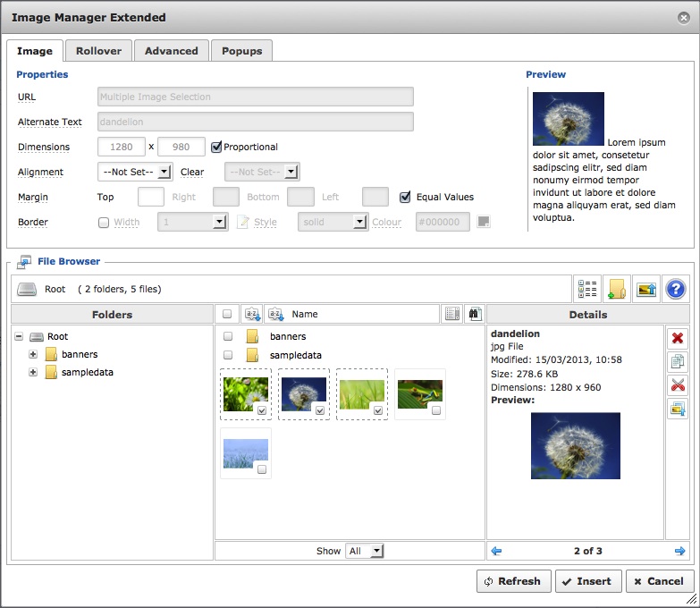Expand the banners folder in the tree
Image resolution: width=700 pixels, height=608 pixels.
(33, 354)
